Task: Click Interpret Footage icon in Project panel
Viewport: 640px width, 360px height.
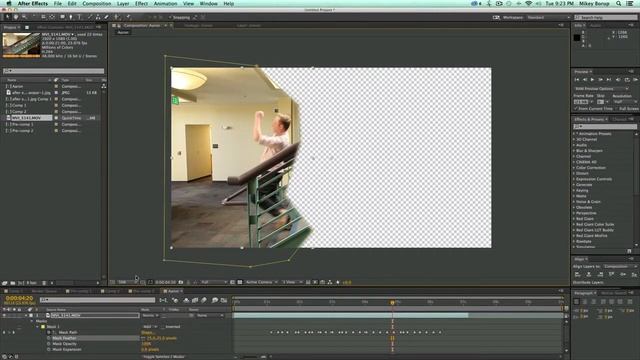Action: pyautogui.click(x=4, y=282)
